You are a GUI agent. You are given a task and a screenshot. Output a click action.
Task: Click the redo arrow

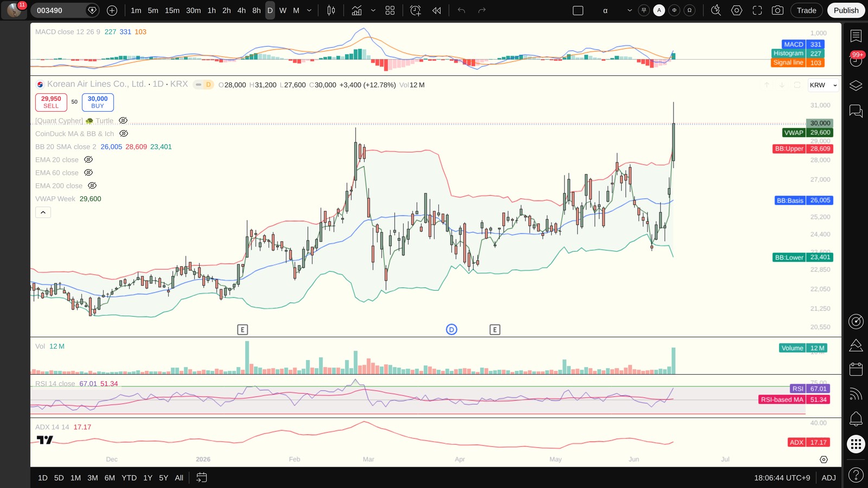tap(482, 10)
